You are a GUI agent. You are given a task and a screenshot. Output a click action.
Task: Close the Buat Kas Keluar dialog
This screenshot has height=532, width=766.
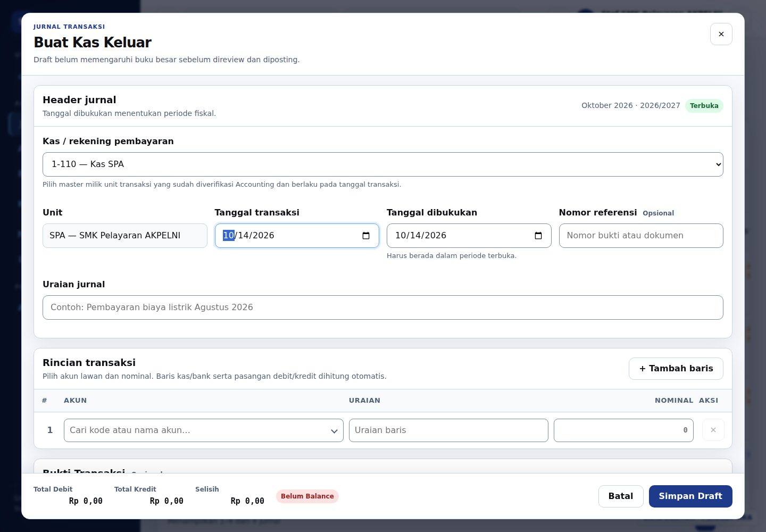[x=721, y=34]
